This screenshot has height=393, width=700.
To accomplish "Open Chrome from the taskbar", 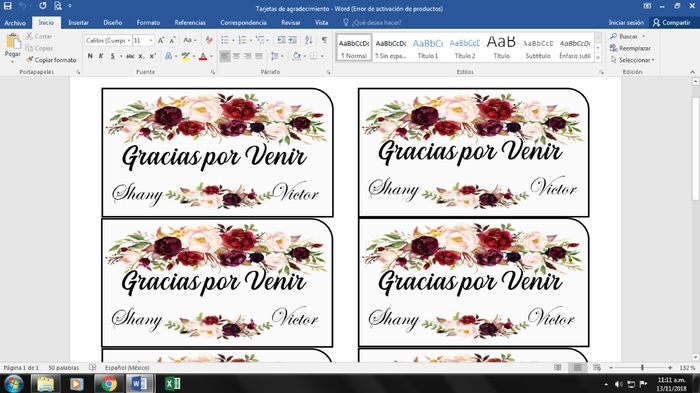I will pos(108,384).
